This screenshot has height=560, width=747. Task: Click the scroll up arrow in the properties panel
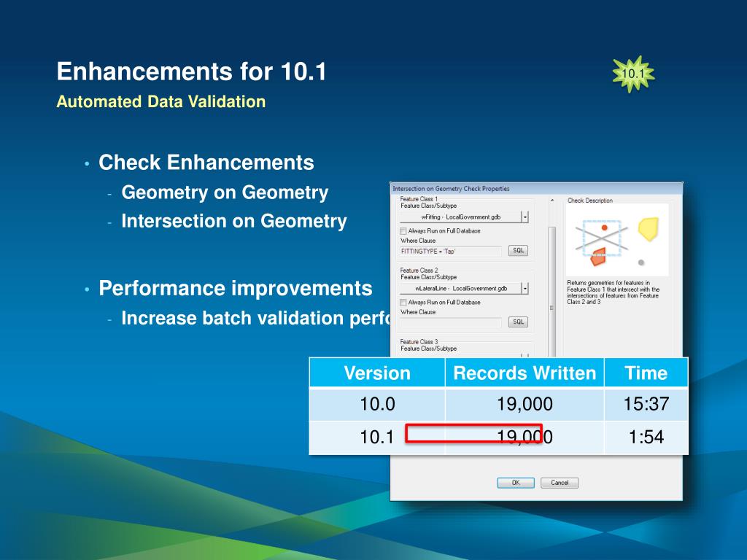552,201
